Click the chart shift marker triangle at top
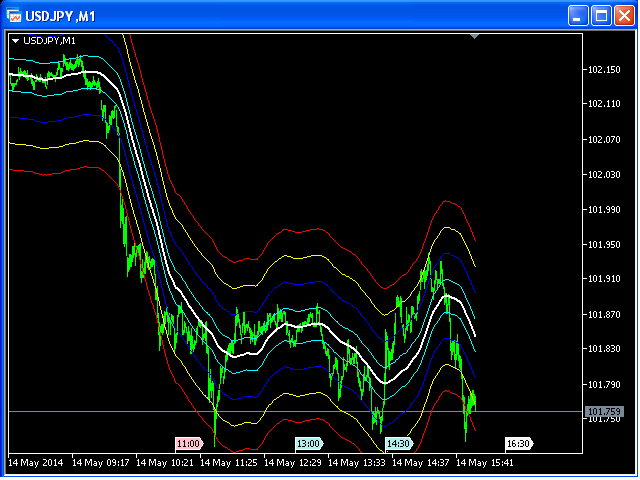This screenshot has width=640, height=480. pos(474,37)
